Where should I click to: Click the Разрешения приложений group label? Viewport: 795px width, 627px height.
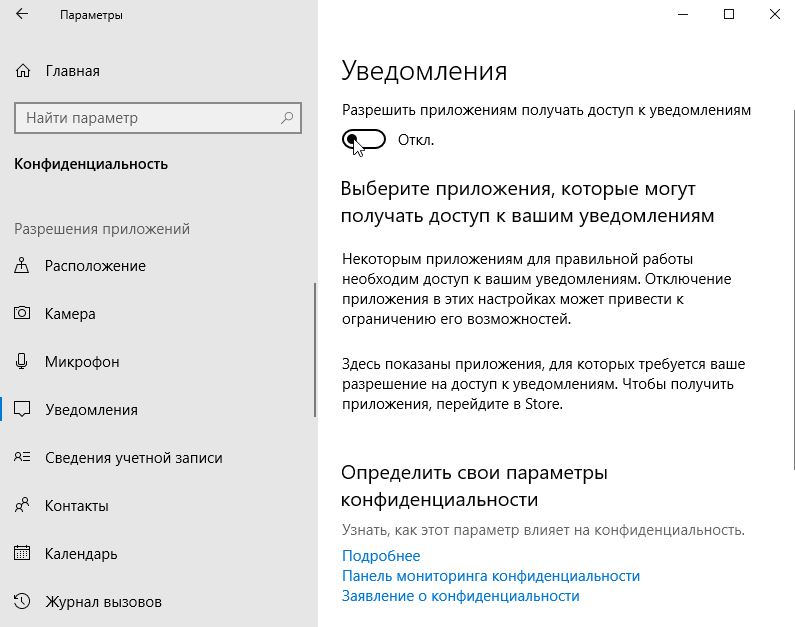pos(102,229)
